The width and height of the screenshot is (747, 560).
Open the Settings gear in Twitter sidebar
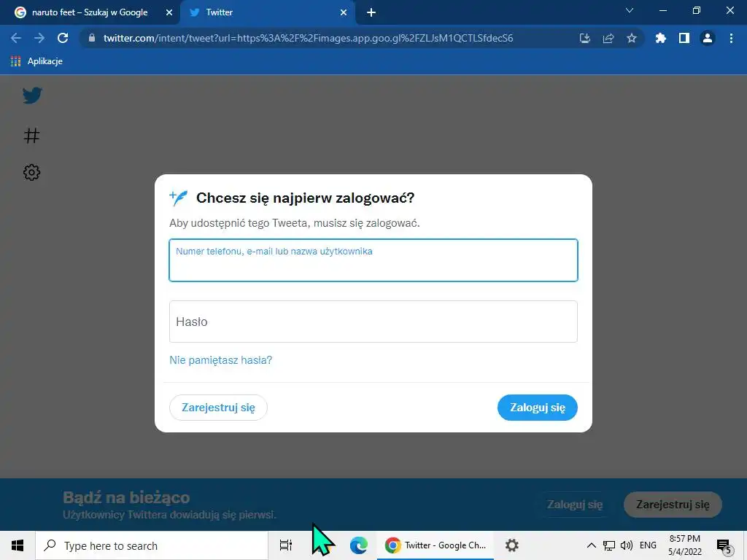point(31,172)
